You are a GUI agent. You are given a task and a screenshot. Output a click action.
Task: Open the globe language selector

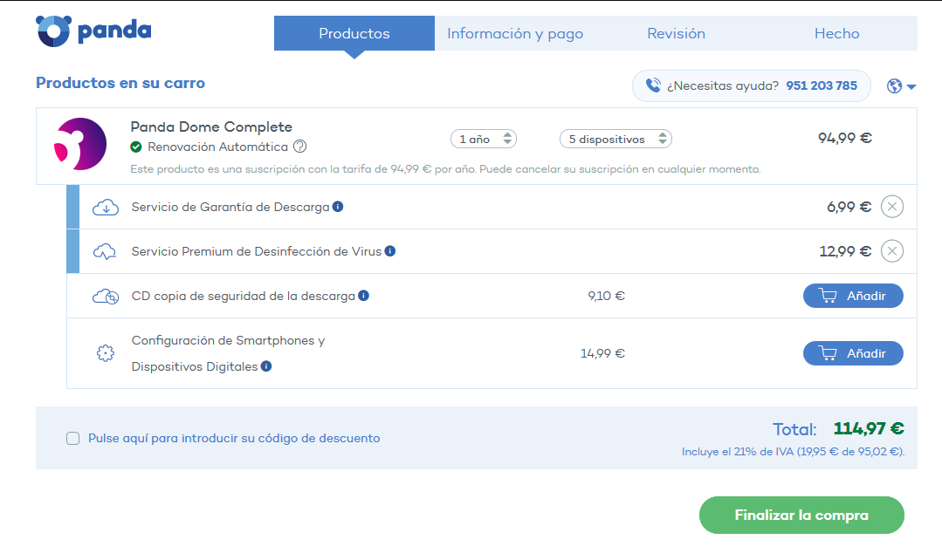pyautogui.click(x=901, y=86)
